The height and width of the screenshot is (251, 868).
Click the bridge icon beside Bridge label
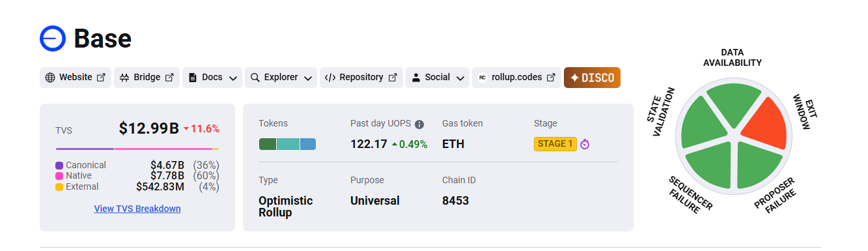(x=124, y=78)
